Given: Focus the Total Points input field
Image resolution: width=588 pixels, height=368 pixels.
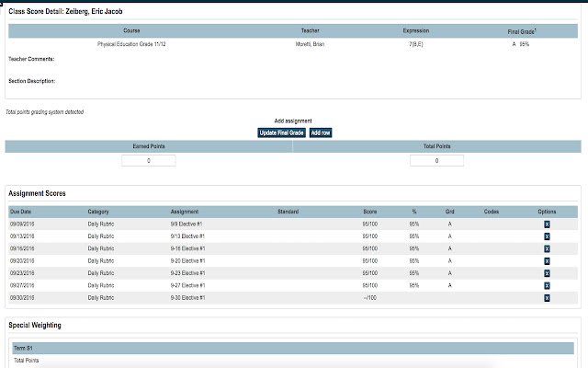Looking at the screenshot, I should [436, 161].
